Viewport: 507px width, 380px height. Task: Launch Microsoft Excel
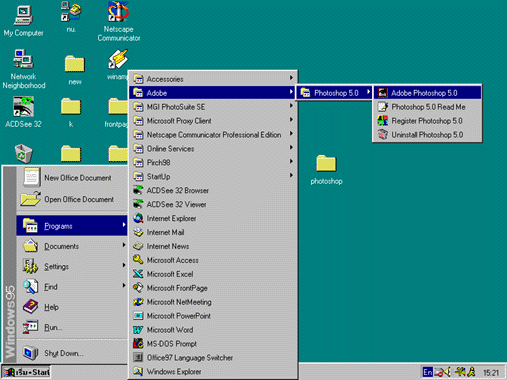pyautogui.click(x=213, y=274)
